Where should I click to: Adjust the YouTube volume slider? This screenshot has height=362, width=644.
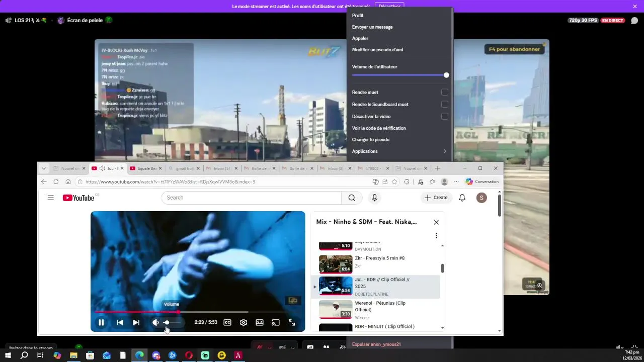(x=173, y=323)
